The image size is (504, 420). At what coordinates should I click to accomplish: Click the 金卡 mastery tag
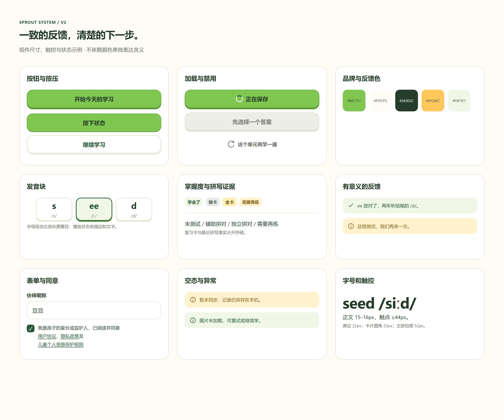(229, 202)
